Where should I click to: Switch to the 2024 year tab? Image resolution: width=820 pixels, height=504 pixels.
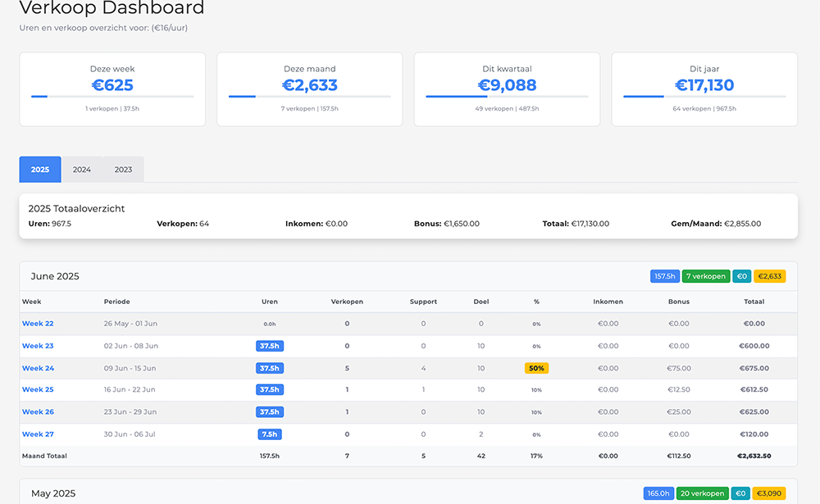pos(82,170)
